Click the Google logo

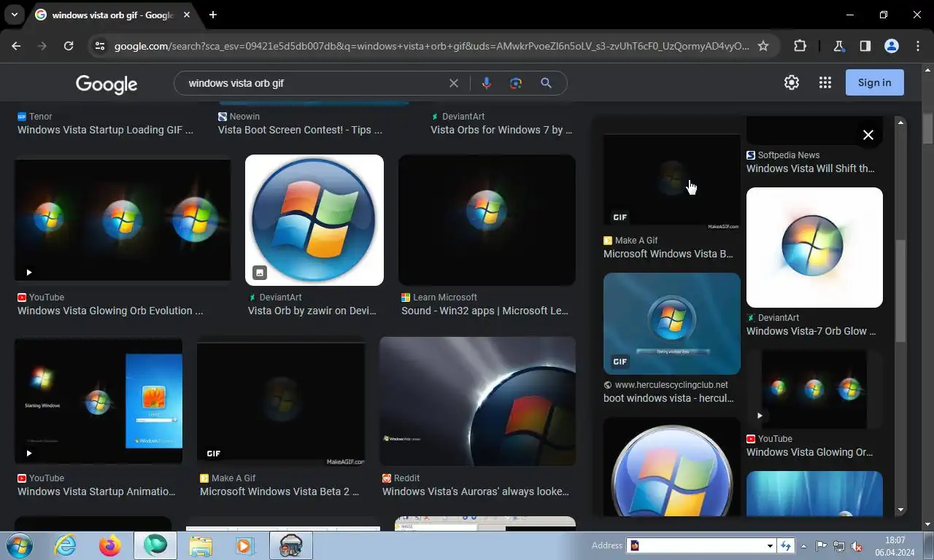point(107,84)
